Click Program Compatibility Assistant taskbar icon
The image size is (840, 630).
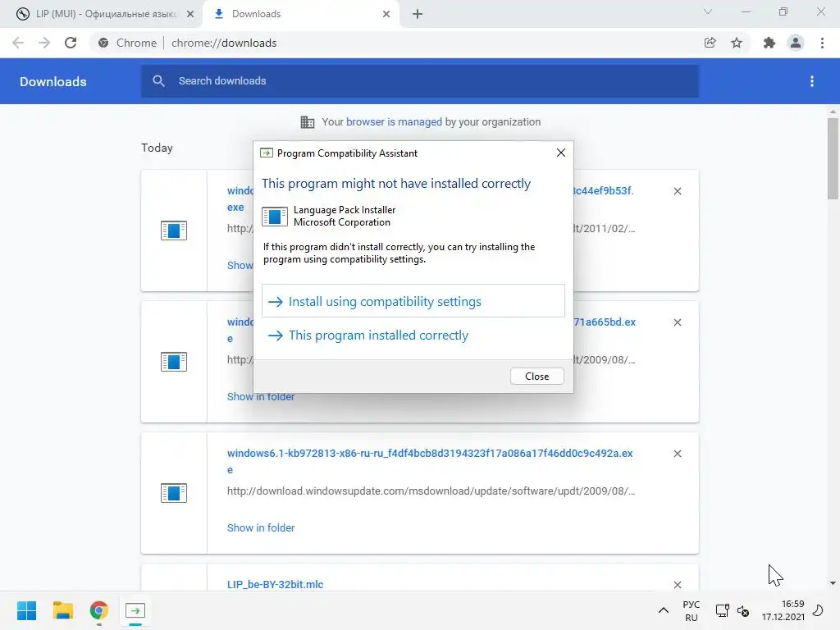[135, 610]
